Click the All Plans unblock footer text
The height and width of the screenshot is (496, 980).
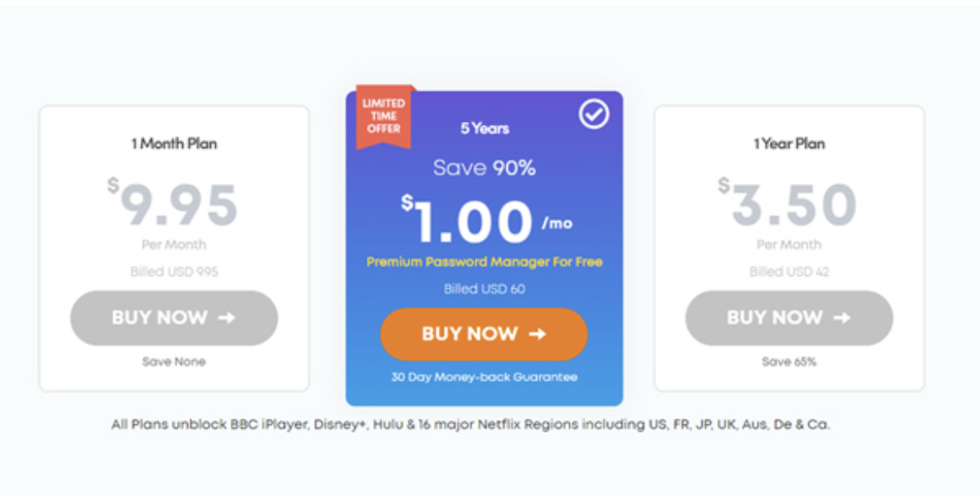(471, 425)
